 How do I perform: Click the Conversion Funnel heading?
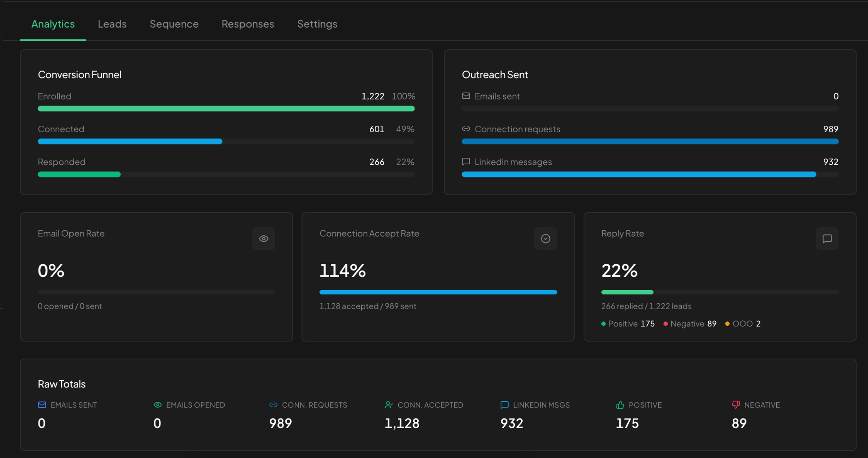click(80, 75)
